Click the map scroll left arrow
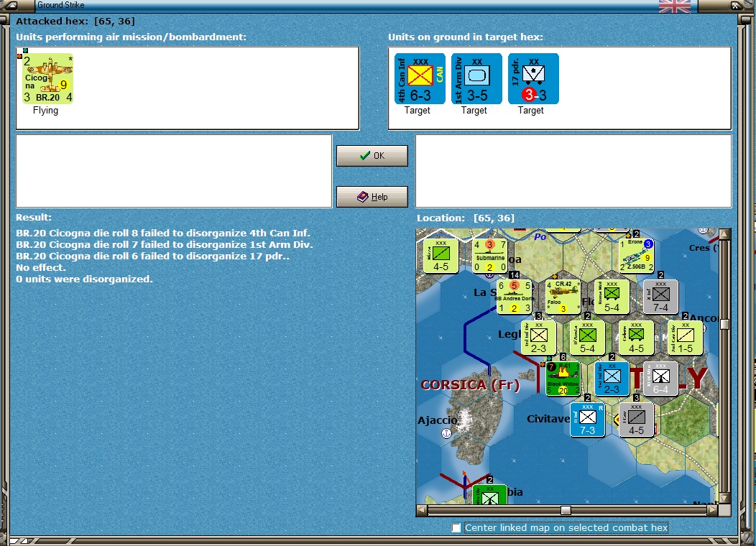 coord(421,510)
